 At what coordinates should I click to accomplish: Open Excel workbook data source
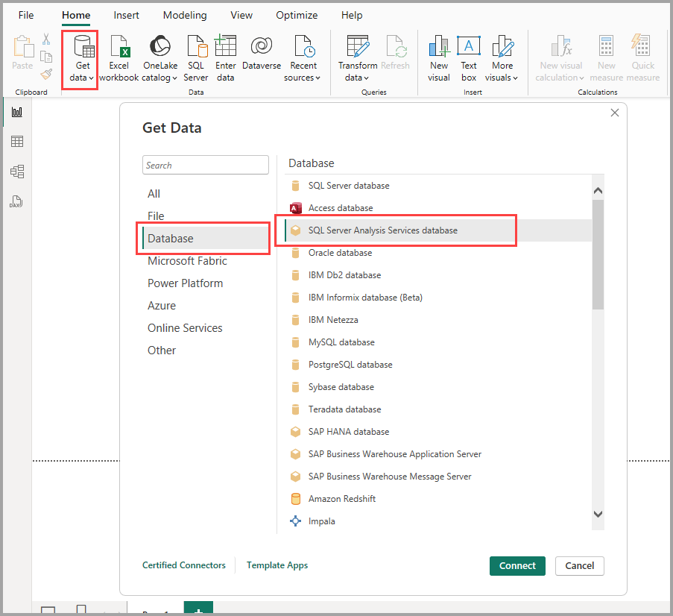click(x=119, y=59)
